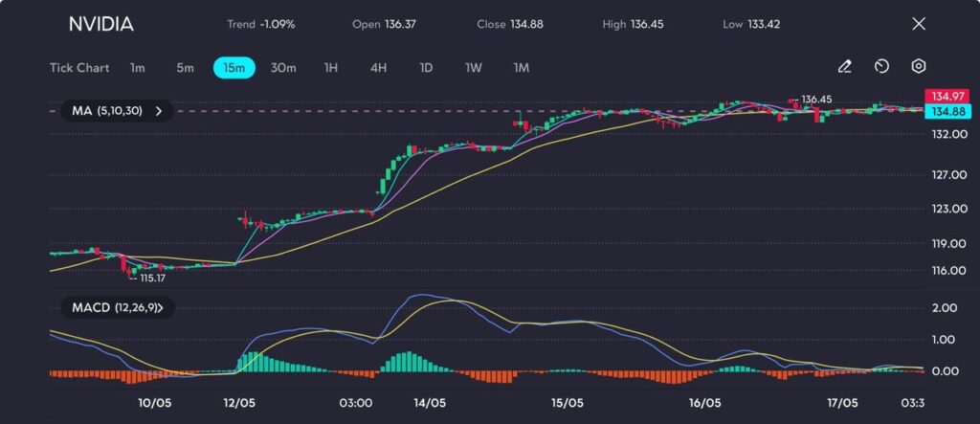Close the NVIDIA chart panel
This screenshot has height=424, width=980.
[919, 24]
